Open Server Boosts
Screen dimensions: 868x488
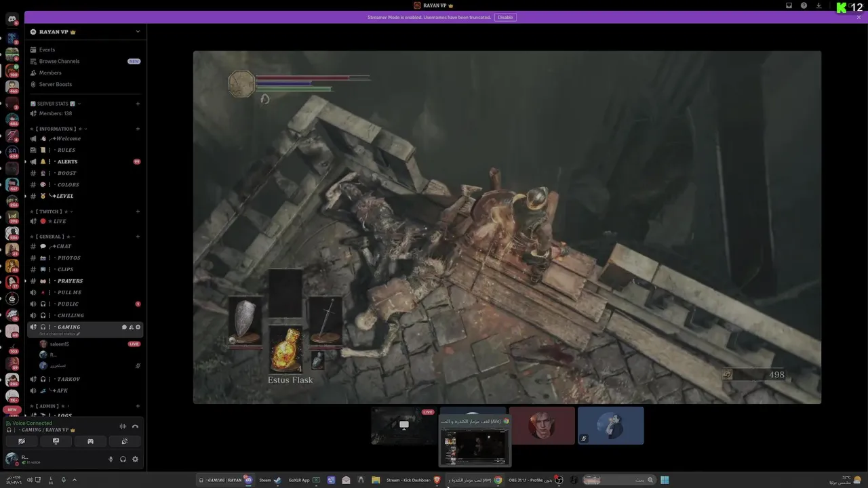pos(85,84)
